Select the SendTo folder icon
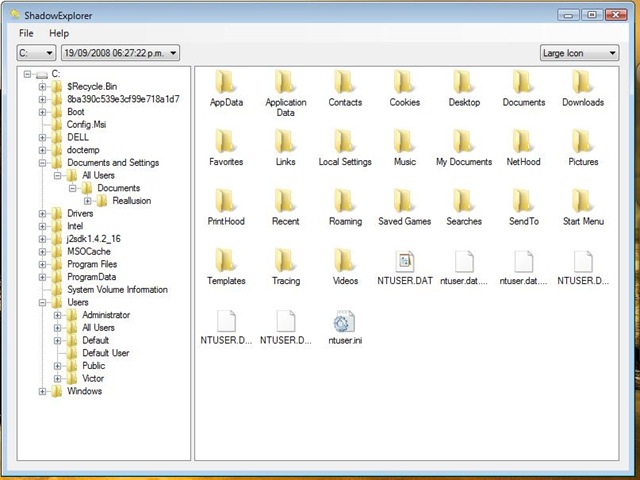640x480 pixels. (523, 201)
